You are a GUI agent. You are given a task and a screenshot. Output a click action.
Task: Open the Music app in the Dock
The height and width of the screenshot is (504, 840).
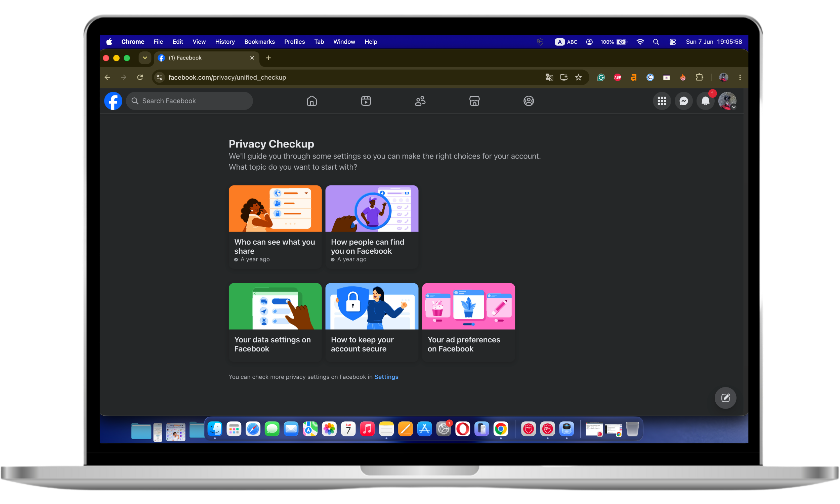click(367, 429)
